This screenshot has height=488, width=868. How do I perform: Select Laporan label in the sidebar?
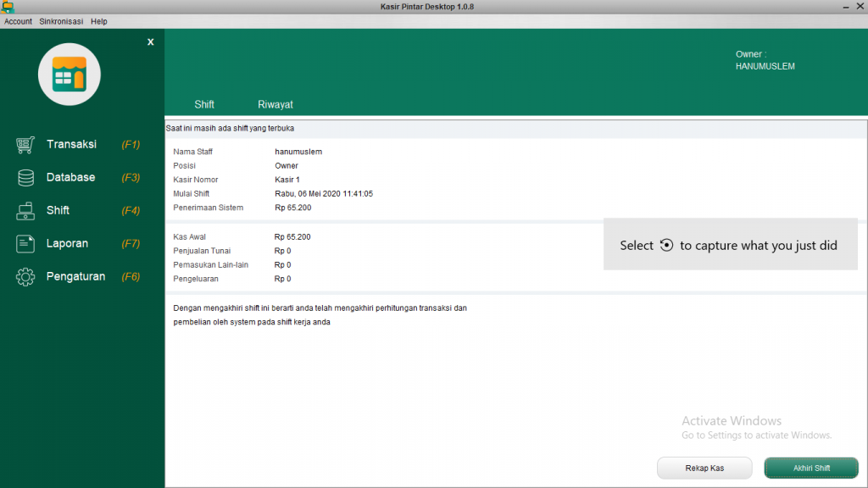click(67, 243)
